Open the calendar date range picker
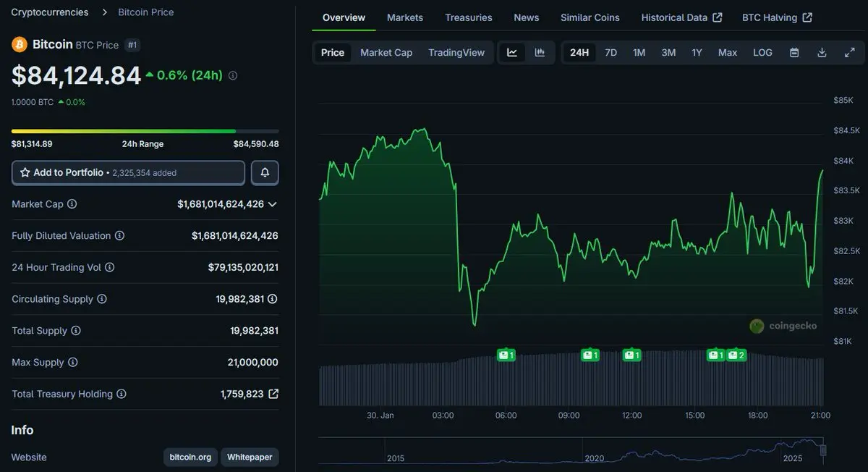This screenshot has width=868, height=472. (x=794, y=52)
